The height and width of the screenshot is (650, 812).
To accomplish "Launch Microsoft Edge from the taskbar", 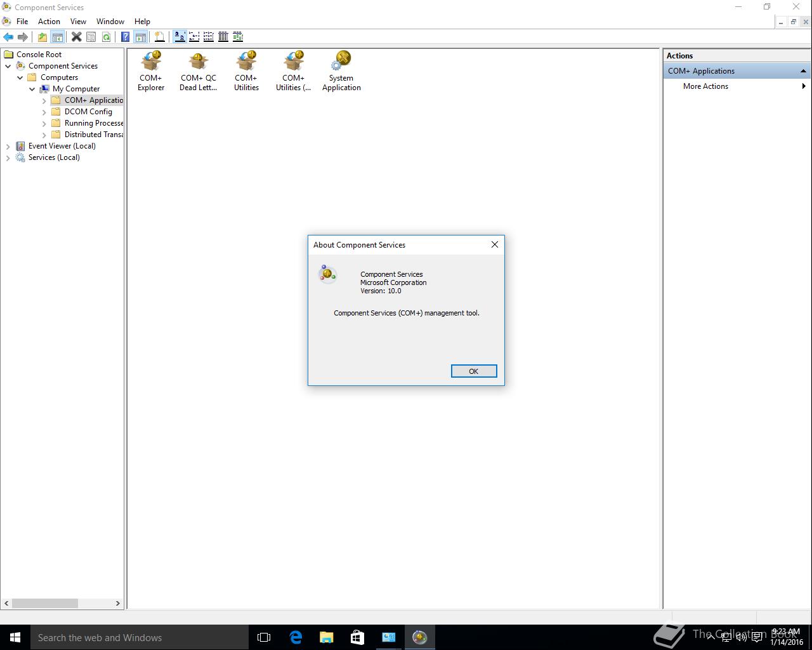I will pyautogui.click(x=296, y=637).
